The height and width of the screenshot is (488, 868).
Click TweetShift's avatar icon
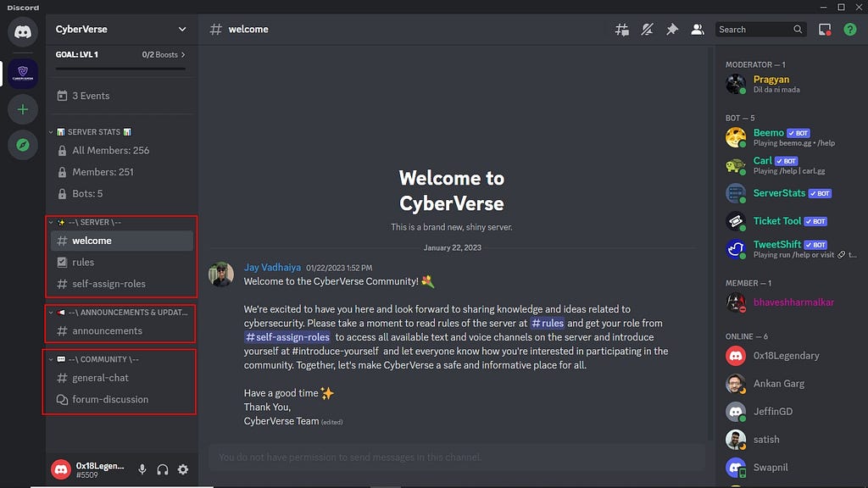tap(736, 249)
